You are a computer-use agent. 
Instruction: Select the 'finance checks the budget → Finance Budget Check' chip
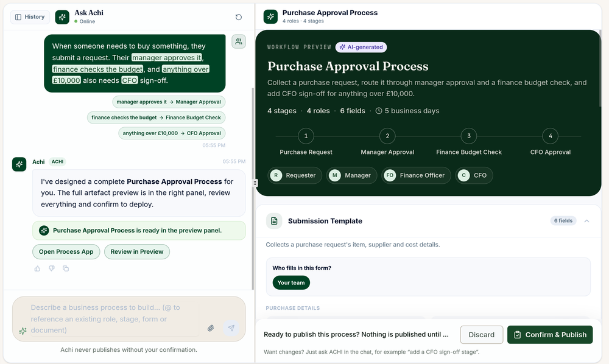(x=156, y=117)
